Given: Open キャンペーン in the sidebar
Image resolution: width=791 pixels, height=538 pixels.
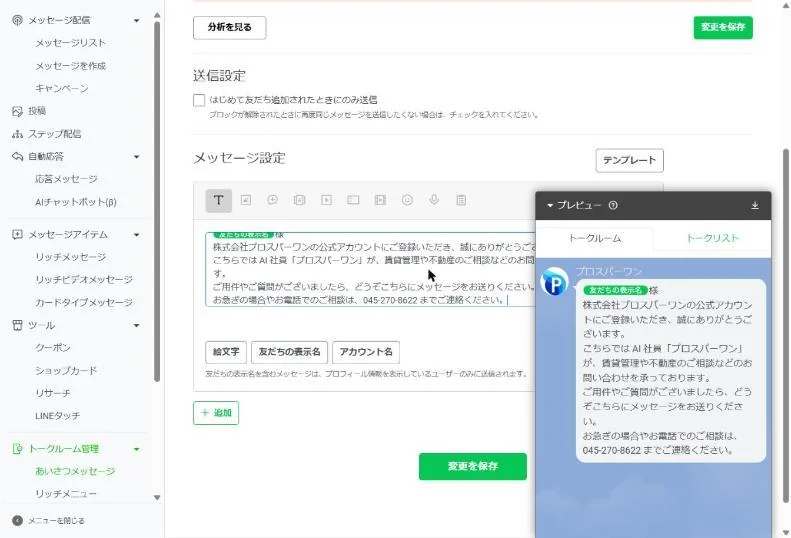Looking at the screenshot, I should point(62,88).
